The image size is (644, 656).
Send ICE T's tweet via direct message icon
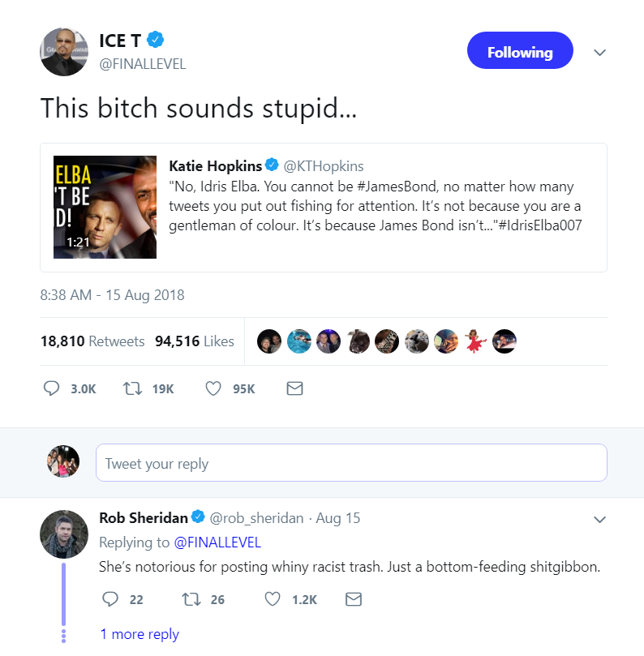pos(294,388)
